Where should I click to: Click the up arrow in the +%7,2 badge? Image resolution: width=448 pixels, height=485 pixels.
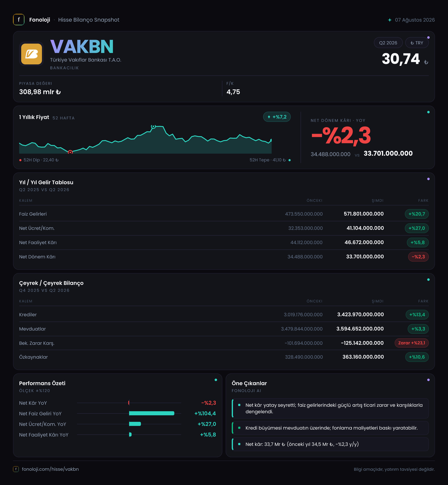coord(269,117)
